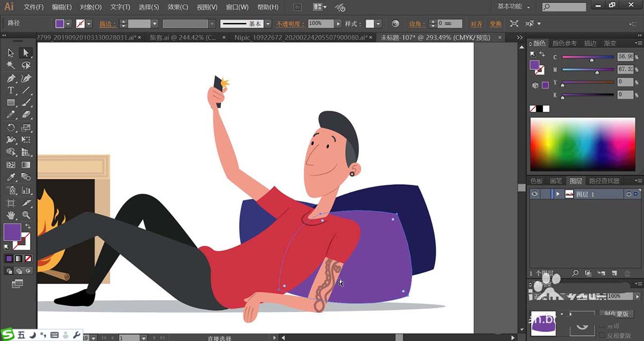
Task: Choose the Magic Wand tool
Action: [x=11, y=65]
